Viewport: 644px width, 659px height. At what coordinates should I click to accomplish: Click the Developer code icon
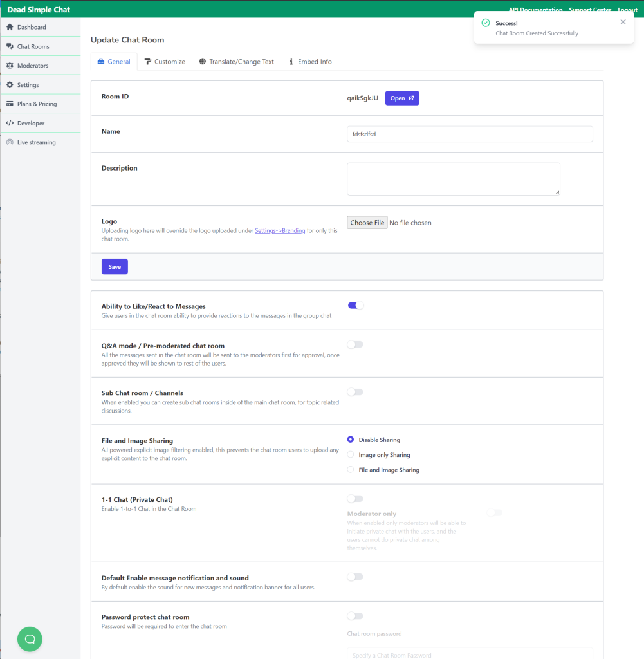tap(10, 123)
